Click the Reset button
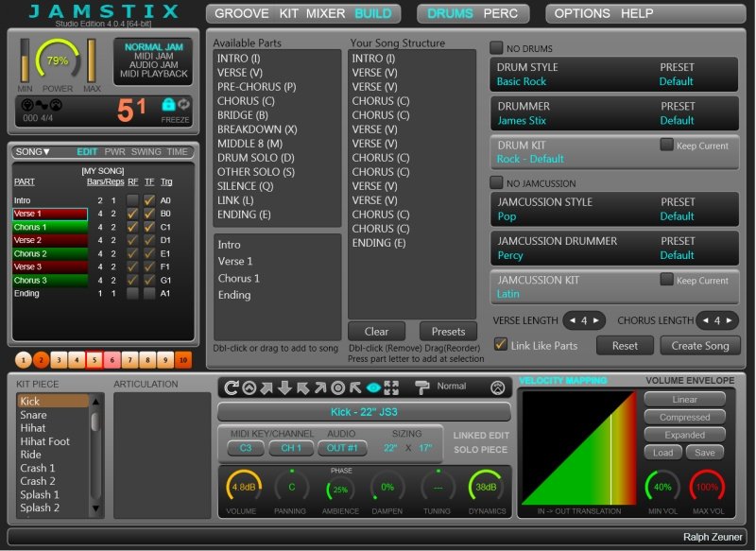Screen dimensions: 756x551 [625, 346]
